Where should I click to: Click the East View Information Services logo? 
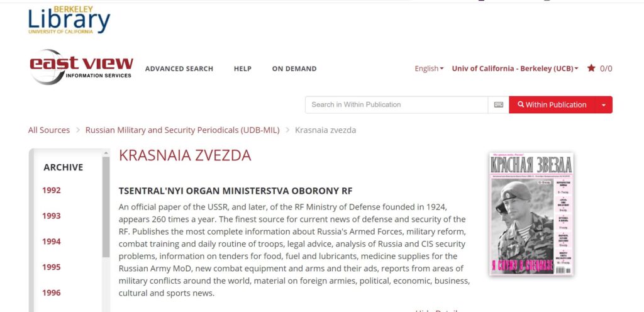(x=81, y=67)
